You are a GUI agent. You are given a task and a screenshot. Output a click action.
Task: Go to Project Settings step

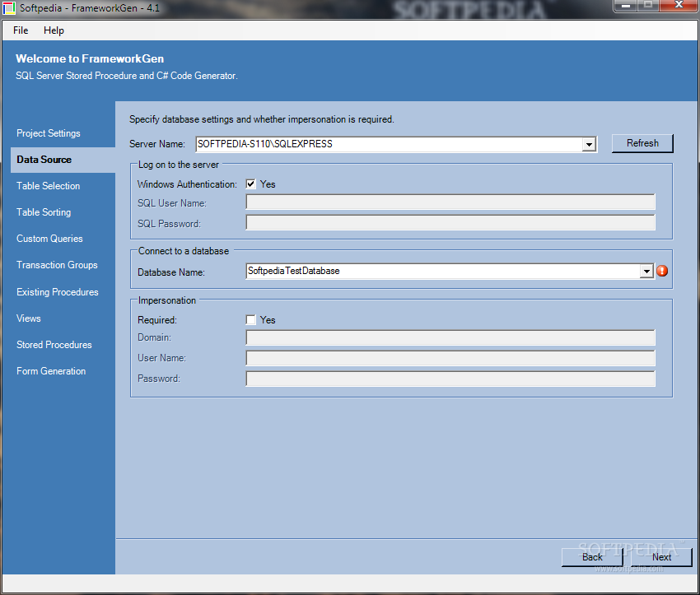pos(49,133)
